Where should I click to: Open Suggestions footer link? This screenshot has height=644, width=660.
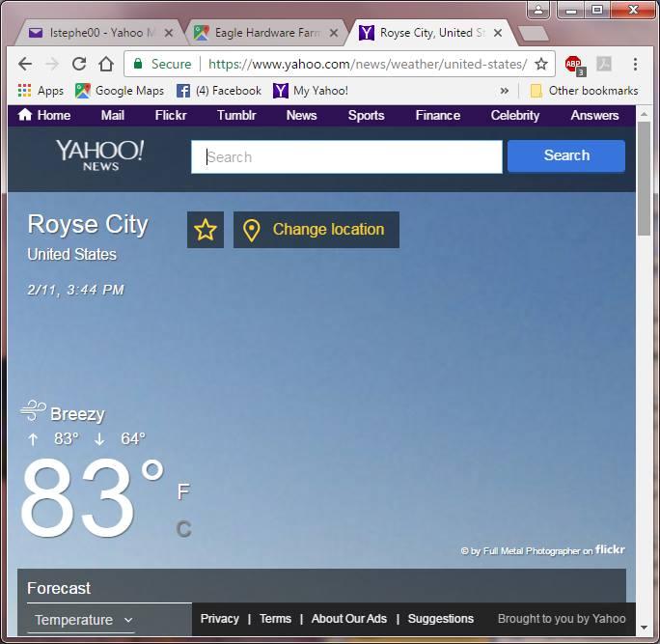click(440, 618)
